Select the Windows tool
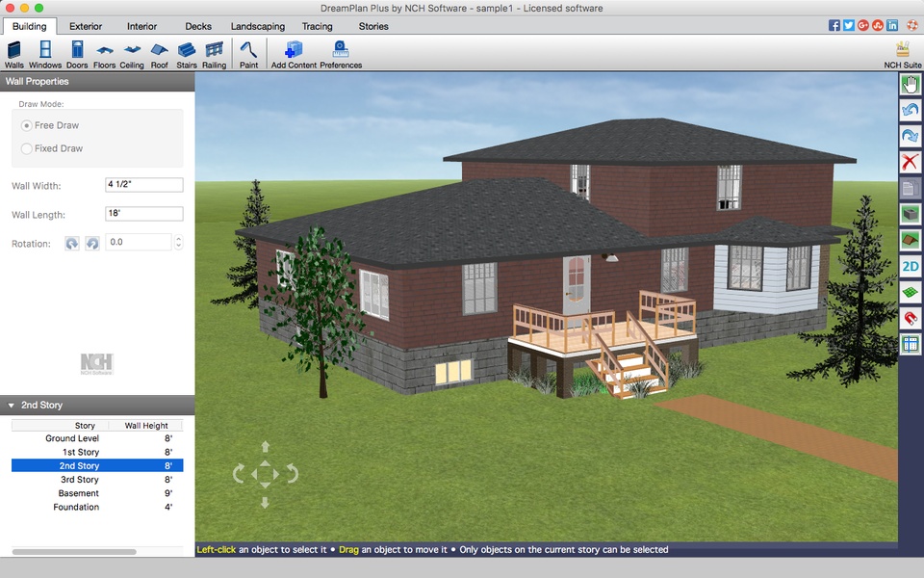The width and height of the screenshot is (924, 578). 45,54
